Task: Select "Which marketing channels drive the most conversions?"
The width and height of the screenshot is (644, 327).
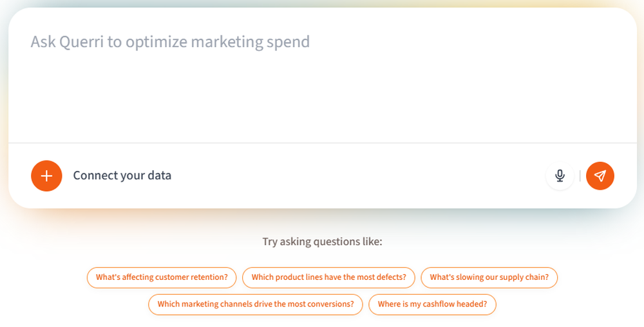Action: [x=256, y=304]
